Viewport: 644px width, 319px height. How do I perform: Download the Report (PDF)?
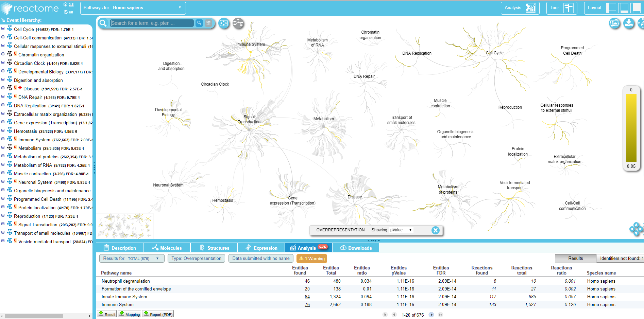(158, 314)
